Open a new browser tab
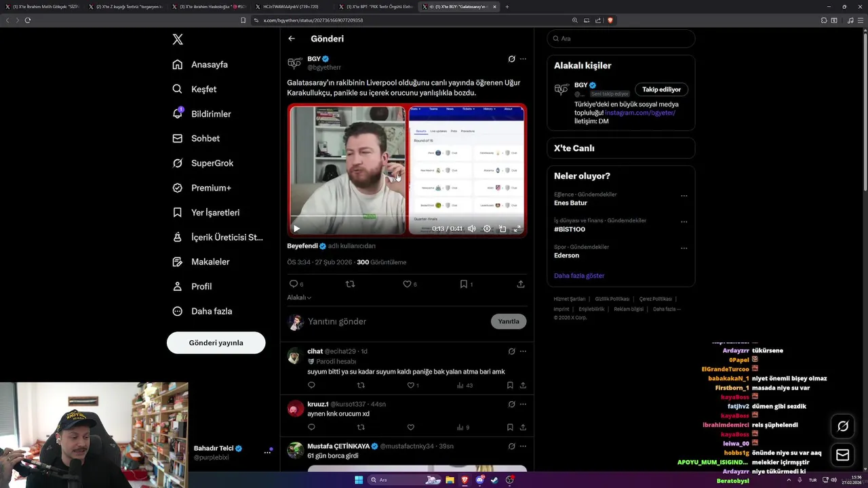This screenshot has width=868, height=488. point(507,7)
